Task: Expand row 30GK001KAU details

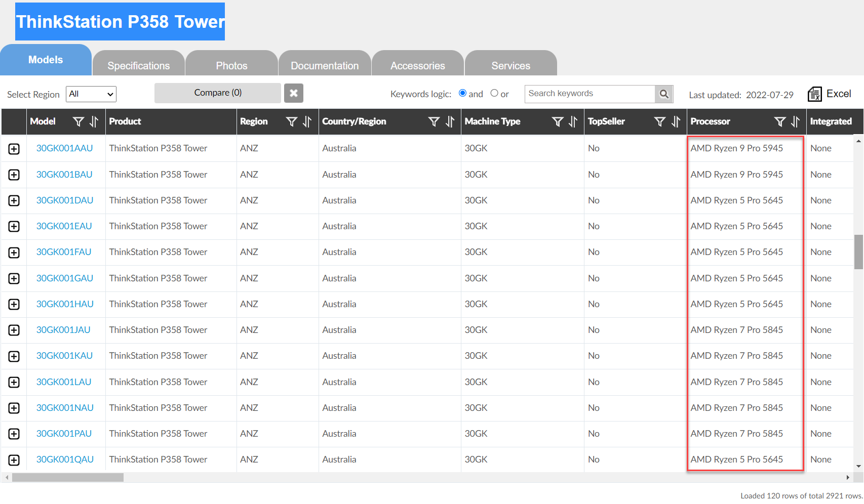Action: (x=14, y=356)
